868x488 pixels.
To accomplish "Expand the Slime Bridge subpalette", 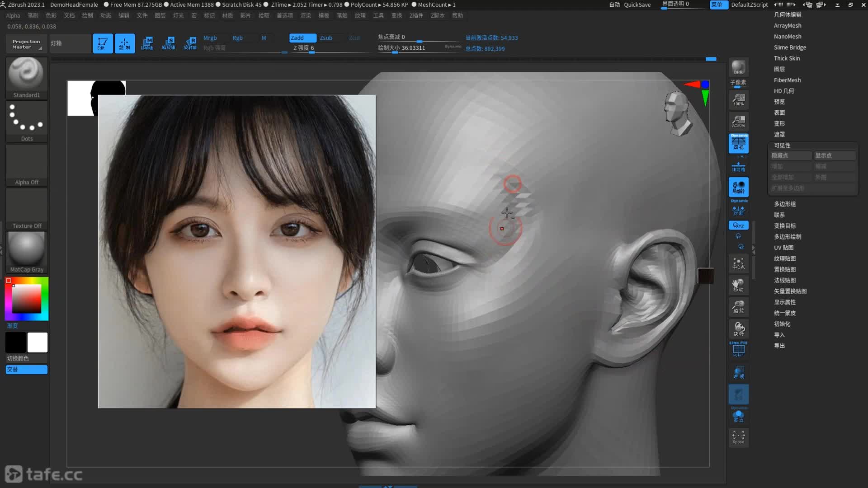I will click(x=790, y=47).
